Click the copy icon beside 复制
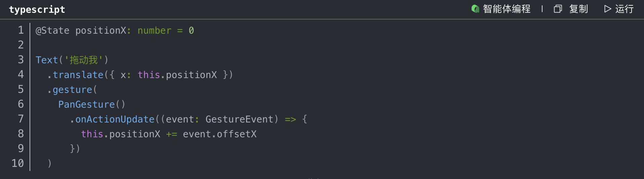This screenshot has height=179, width=644. point(558,9)
